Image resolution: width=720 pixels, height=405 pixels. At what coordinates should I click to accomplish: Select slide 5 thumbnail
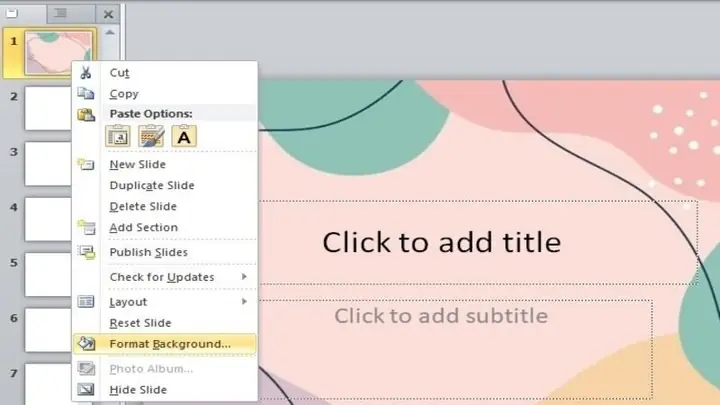tap(48, 275)
